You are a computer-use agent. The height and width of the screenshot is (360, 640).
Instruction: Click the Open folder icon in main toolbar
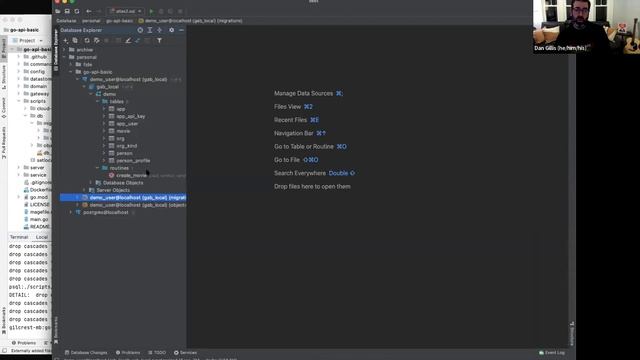pos(58,11)
